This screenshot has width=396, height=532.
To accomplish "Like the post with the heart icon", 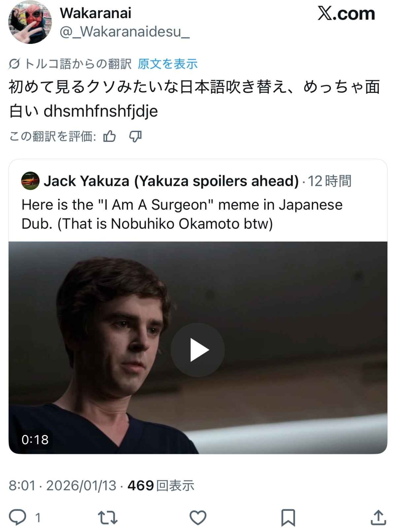I will pyautogui.click(x=198, y=517).
